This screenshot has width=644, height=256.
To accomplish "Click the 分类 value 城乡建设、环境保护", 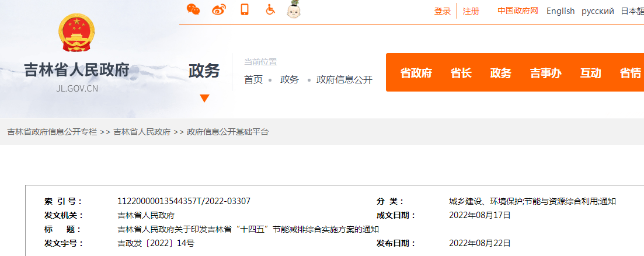I will tap(532, 201).
